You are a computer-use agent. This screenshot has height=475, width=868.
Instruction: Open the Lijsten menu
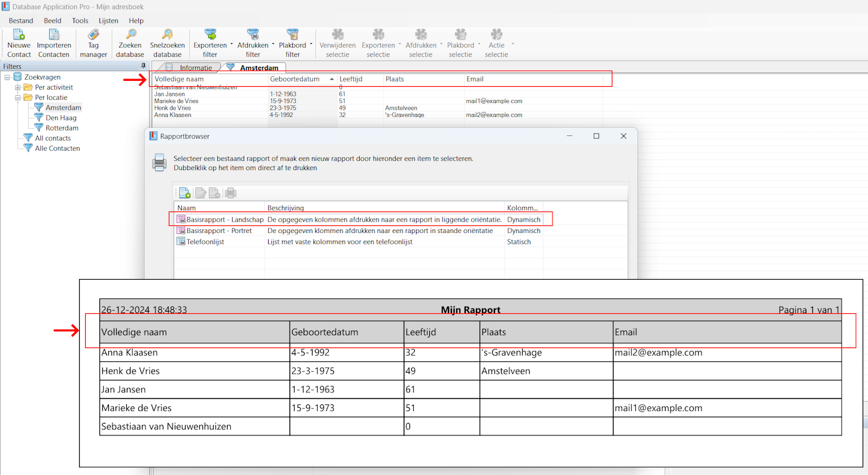[x=108, y=20]
